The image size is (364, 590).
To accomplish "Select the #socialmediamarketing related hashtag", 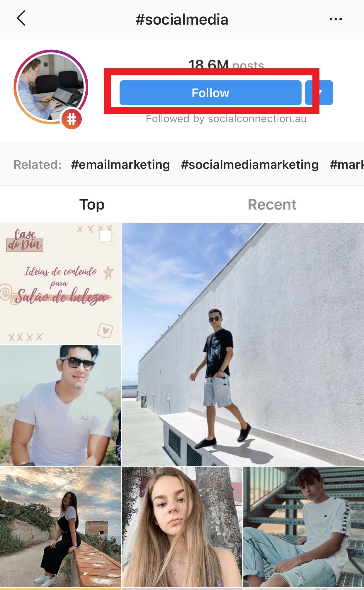I will coord(250,164).
